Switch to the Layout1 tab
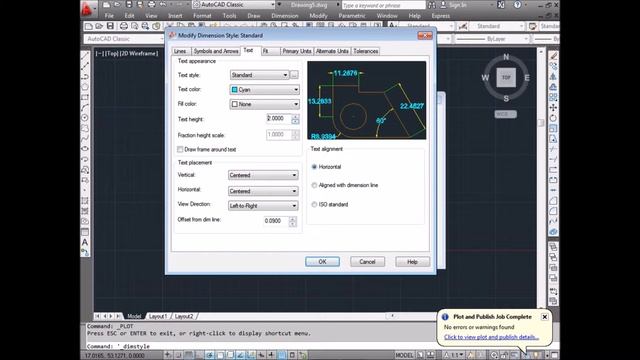This screenshot has height=360, width=640. click(x=158, y=316)
